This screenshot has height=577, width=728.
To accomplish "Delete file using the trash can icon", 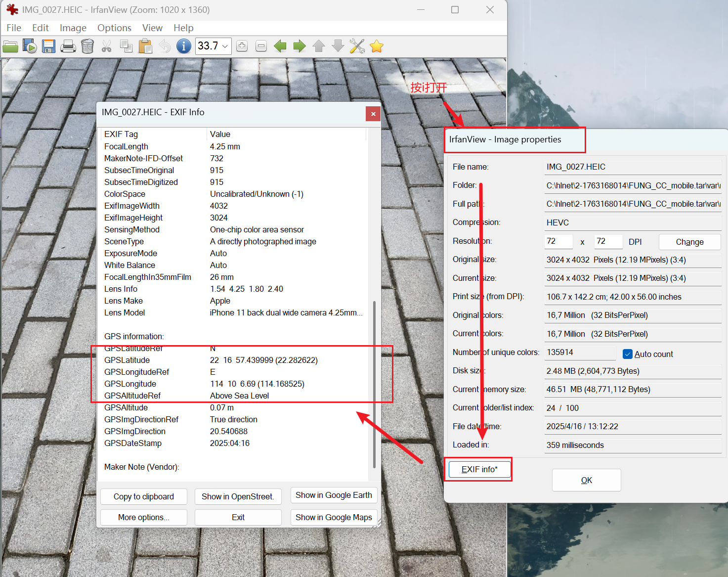I will (87, 46).
